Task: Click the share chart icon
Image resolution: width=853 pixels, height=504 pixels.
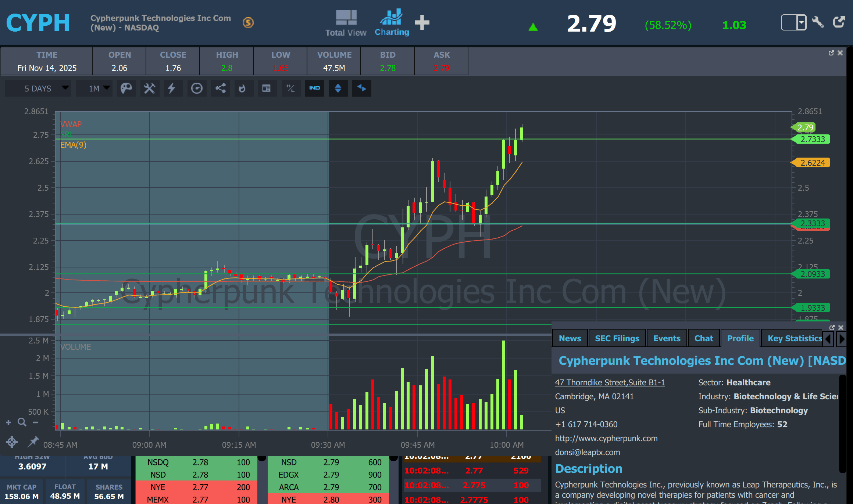Action: tap(220, 88)
